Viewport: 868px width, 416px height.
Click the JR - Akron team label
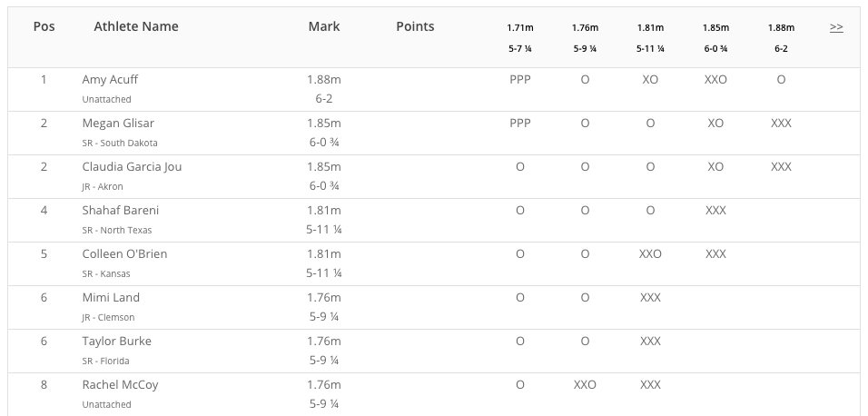pos(103,187)
